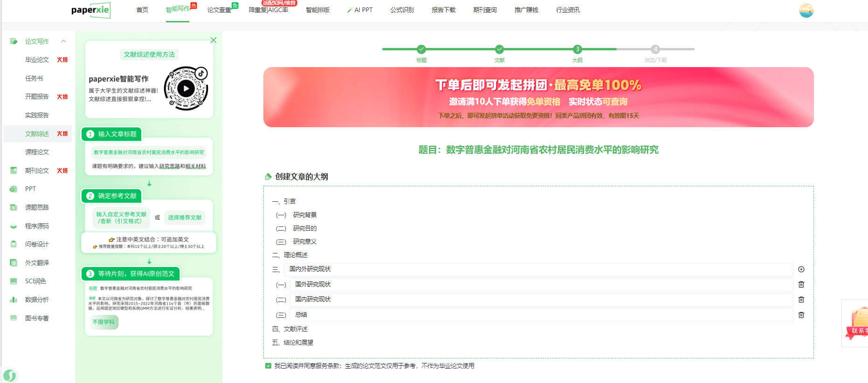Screen dimensions: 868x383
Task: Open the 智能写作 navigation menu
Action: 178,9
